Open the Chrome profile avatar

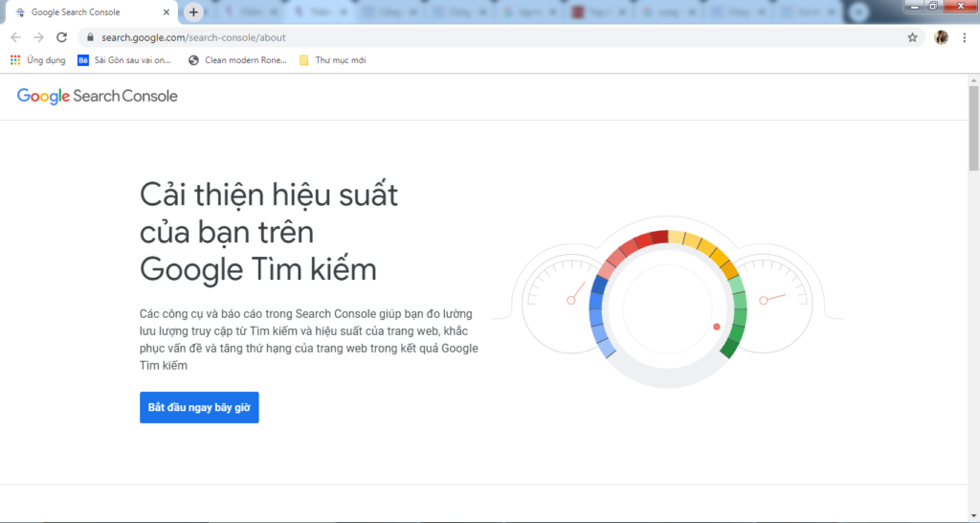coord(941,37)
